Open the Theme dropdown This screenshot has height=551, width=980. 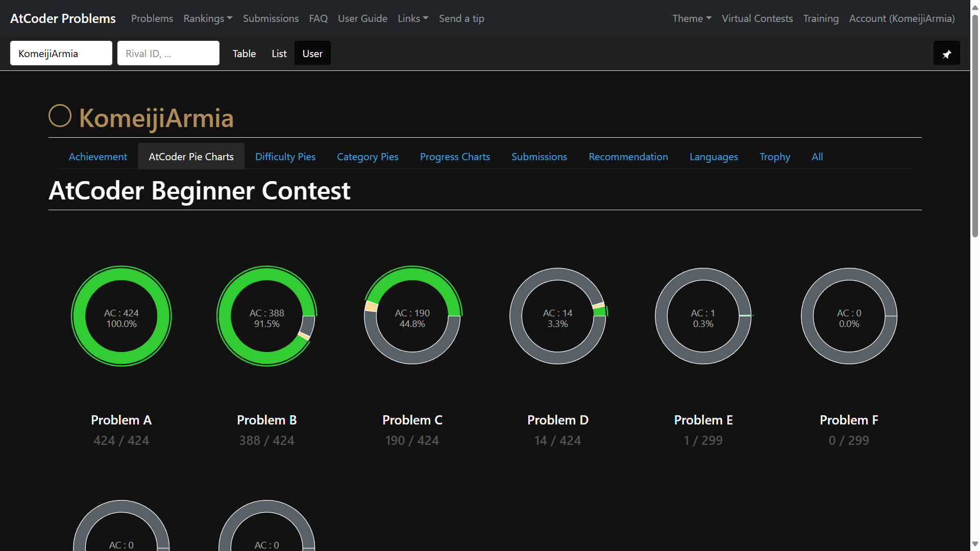(x=691, y=18)
